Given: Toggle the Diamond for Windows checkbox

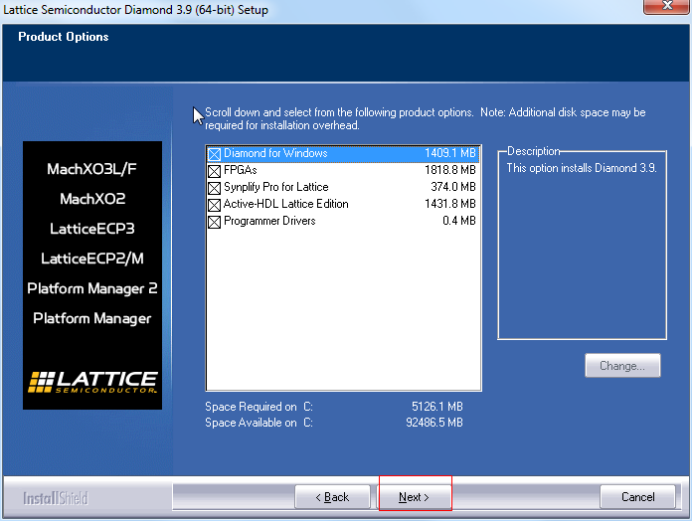Looking at the screenshot, I should (214, 154).
